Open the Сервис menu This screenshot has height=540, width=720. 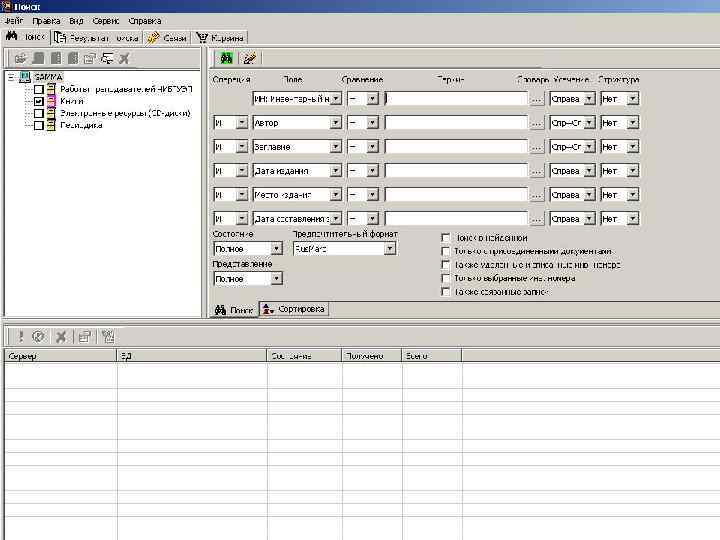click(x=106, y=21)
